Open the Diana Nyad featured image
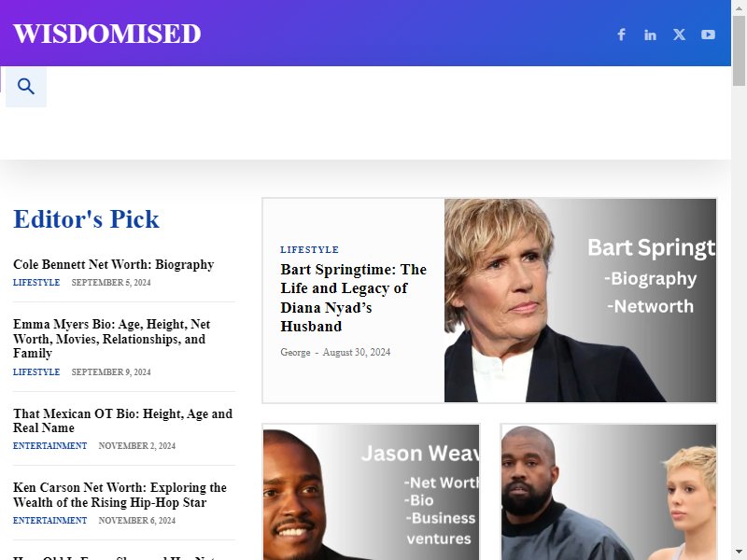Viewport: 747px width, 560px height. [580, 301]
